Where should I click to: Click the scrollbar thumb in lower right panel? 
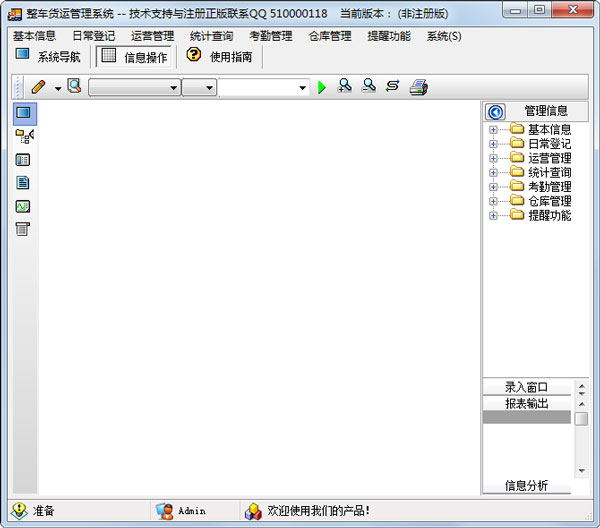(582, 419)
